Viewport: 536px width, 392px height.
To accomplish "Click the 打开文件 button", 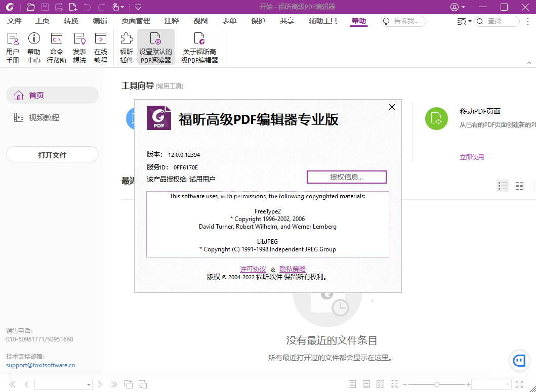I will (52, 154).
